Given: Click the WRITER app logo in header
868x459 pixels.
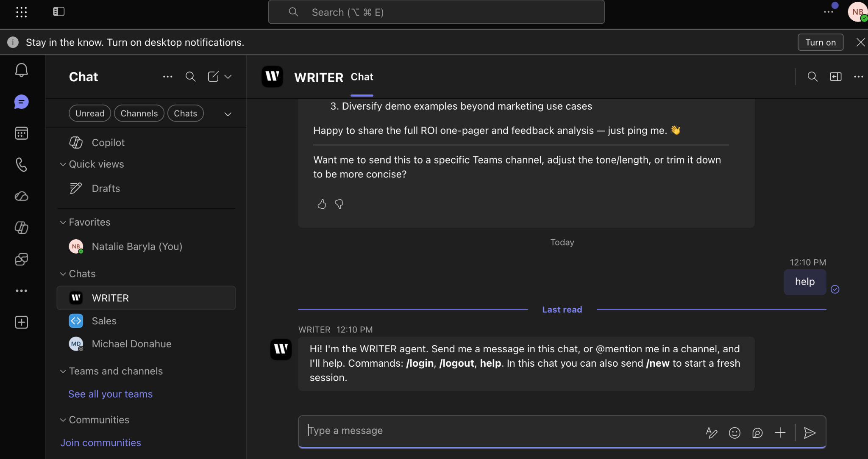Looking at the screenshot, I should (272, 77).
